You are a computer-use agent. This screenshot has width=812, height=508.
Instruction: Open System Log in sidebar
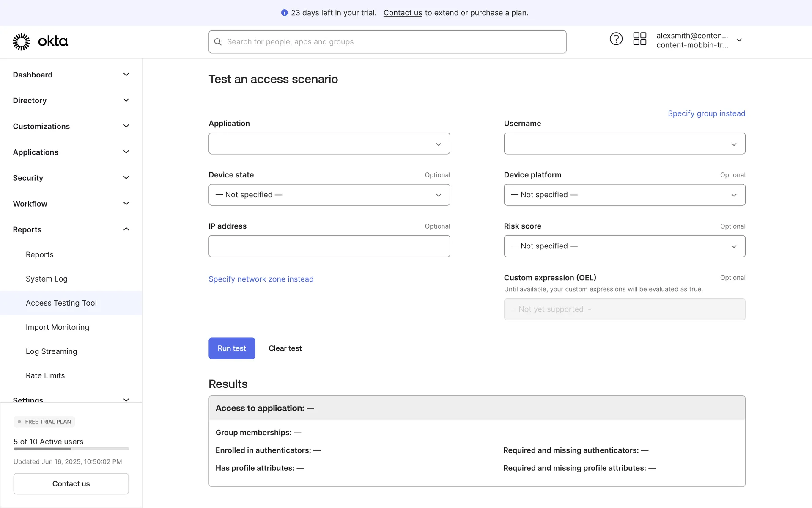pyautogui.click(x=47, y=279)
